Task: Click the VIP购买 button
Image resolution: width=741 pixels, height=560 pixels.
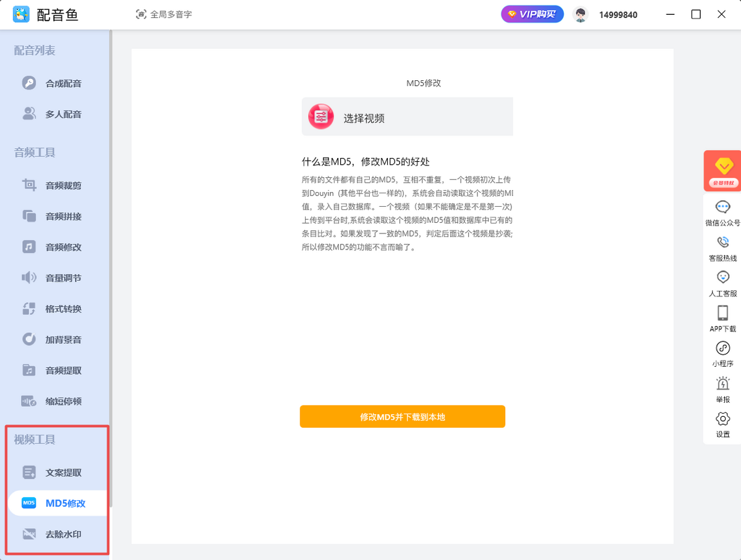Action: click(532, 14)
